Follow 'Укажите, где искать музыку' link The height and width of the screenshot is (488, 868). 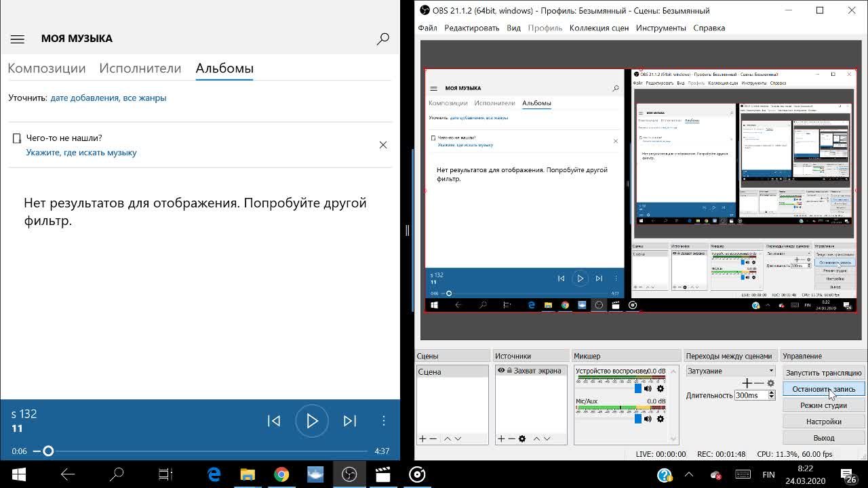click(81, 152)
